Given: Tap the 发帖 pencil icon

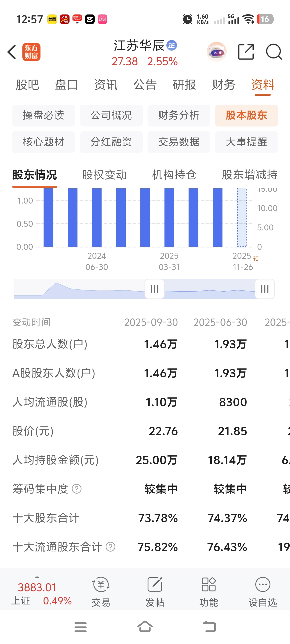Looking at the screenshot, I should point(155,584).
